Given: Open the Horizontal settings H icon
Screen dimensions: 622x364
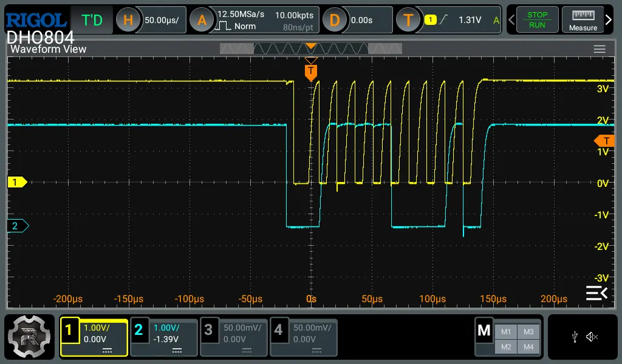Looking at the screenshot, I should [128, 20].
